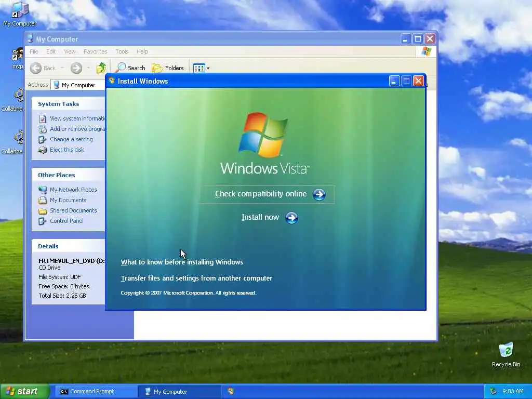The height and width of the screenshot is (399, 532).
Task: Click the My Network Places icon
Action: (x=43, y=190)
